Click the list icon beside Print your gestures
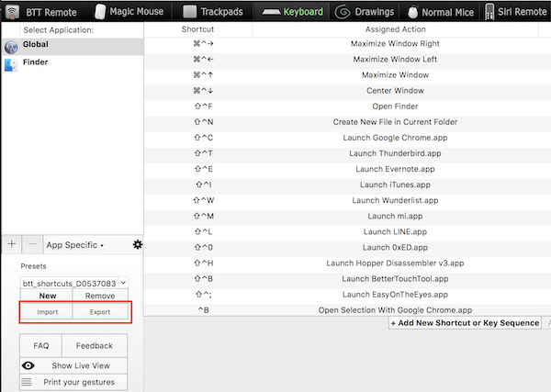The height and width of the screenshot is (392, 551). pyautogui.click(x=27, y=382)
